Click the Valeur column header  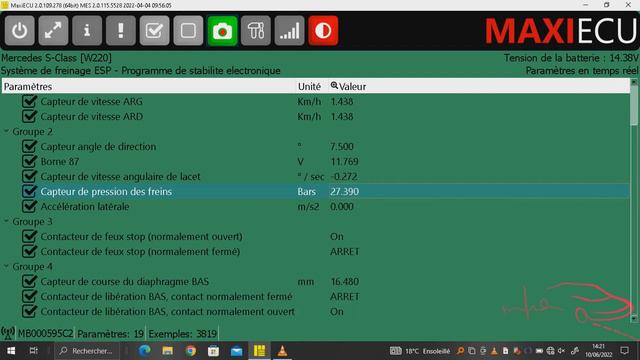tap(479, 86)
